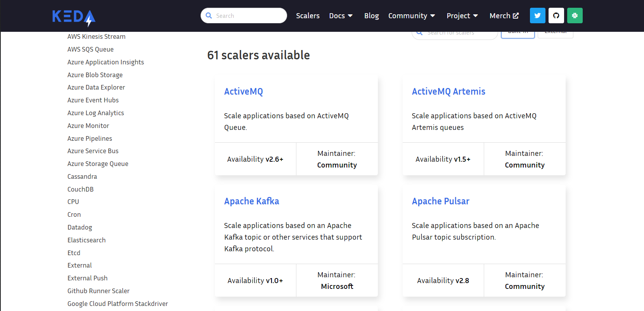Open Azure Data Explorer sidebar link
Viewport: 644px width, 311px height.
[x=96, y=88]
